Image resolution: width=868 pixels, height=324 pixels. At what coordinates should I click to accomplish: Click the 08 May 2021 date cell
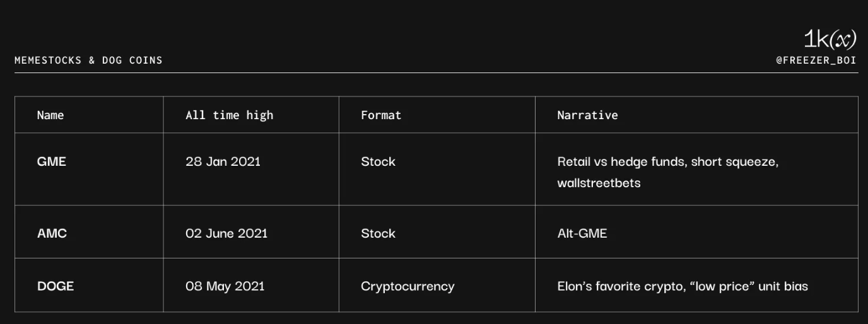225,286
